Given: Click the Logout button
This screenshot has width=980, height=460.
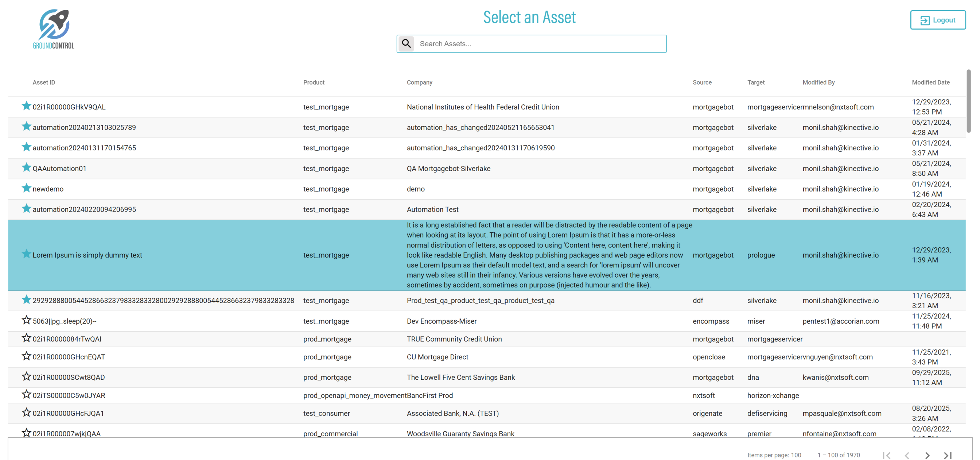Looking at the screenshot, I should tap(937, 20).
